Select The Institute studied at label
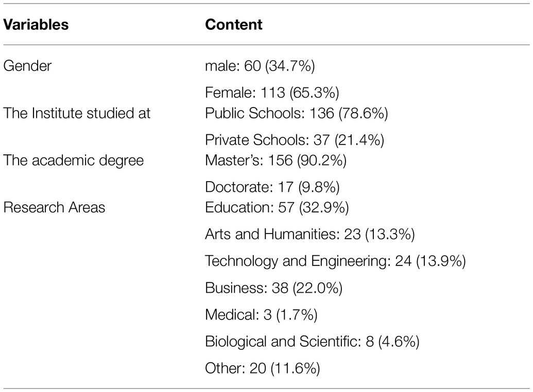Viewport: 533px width, 392px height. (77, 113)
